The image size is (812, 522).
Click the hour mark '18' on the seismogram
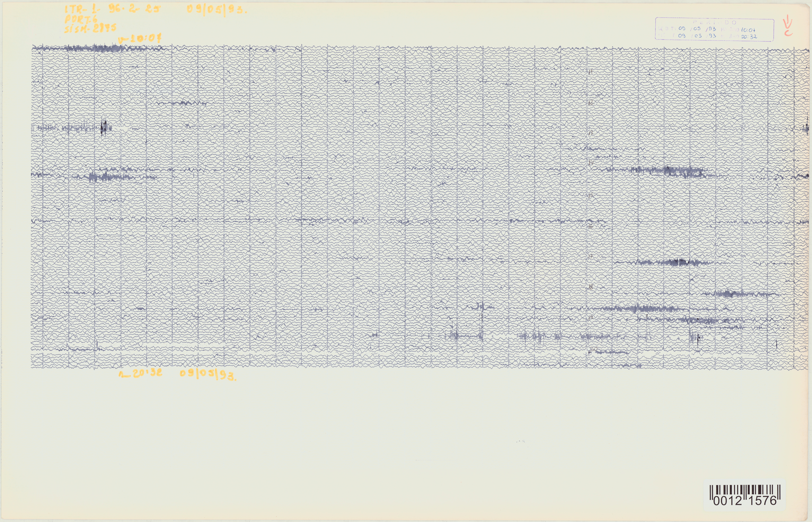(591, 287)
